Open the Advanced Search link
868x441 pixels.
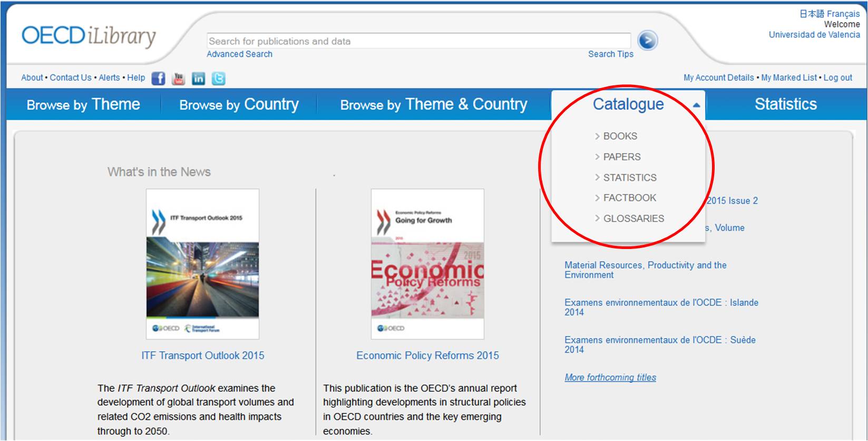239,54
